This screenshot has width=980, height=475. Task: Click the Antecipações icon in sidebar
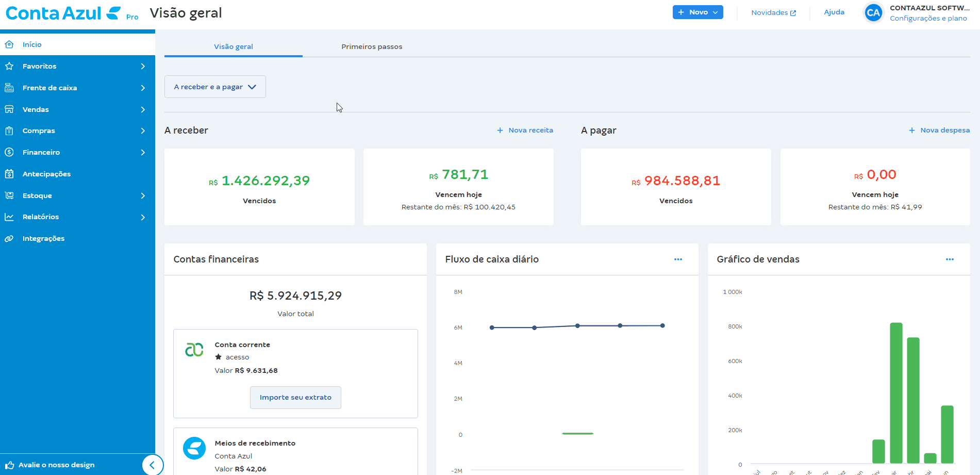(x=9, y=174)
